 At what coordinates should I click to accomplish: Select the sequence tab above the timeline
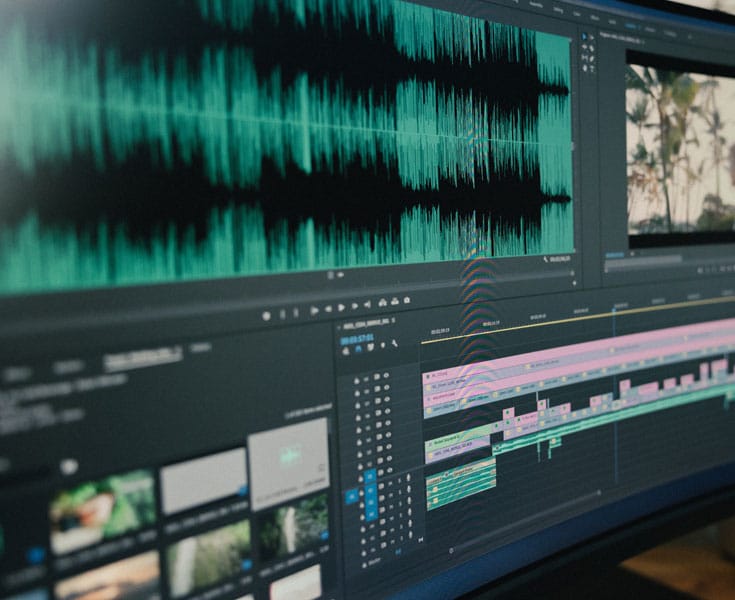(364, 324)
